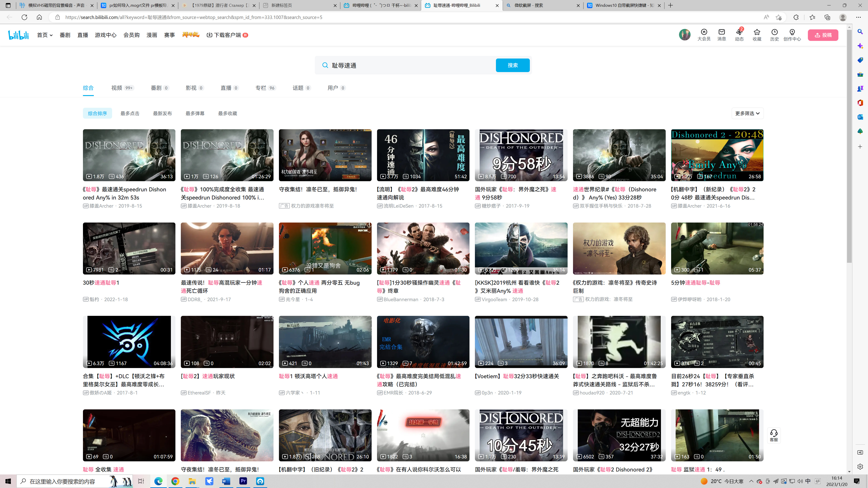Open new browser tab plus button
Screen dimensions: 868x488
(670, 5)
